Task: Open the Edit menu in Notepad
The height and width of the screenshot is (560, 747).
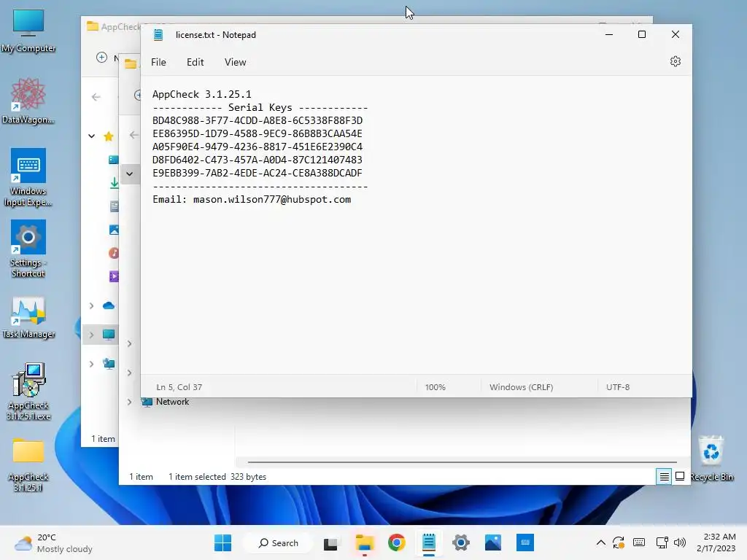Action: [195, 62]
